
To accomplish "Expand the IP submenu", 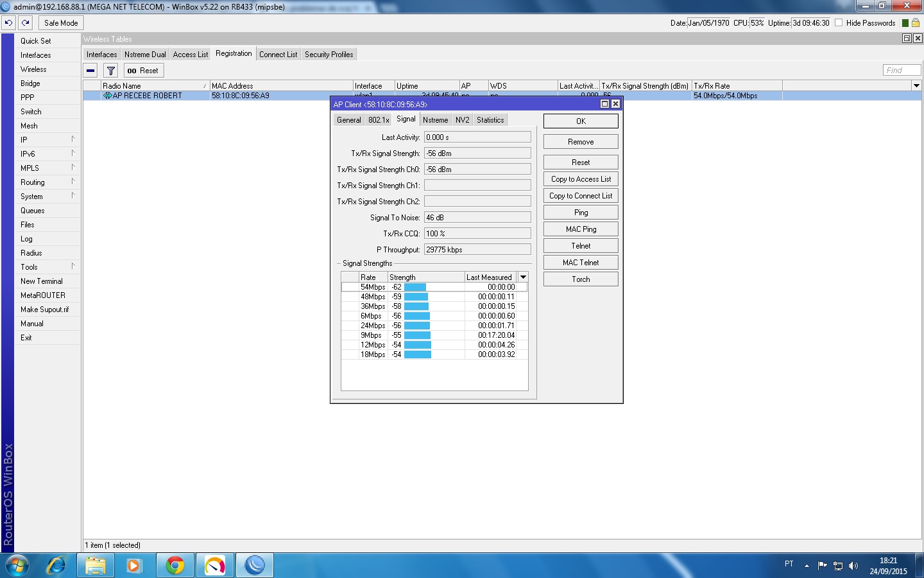I will [73, 139].
